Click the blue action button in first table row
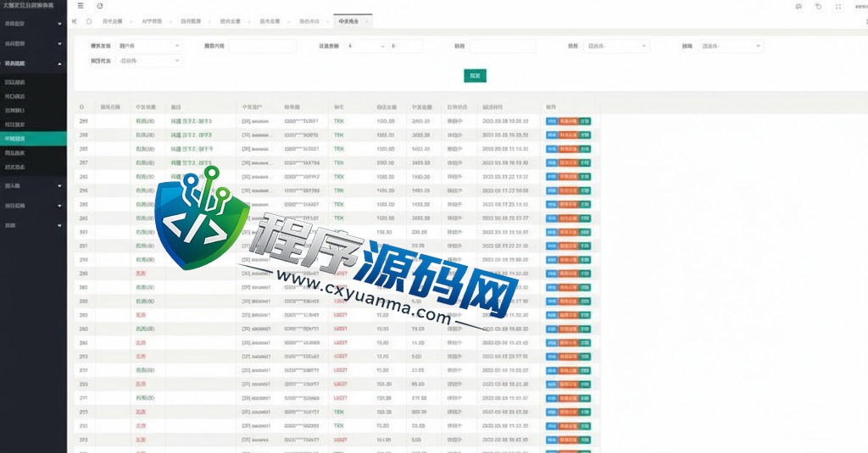This screenshot has height=453, width=868. tap(551, 121)
